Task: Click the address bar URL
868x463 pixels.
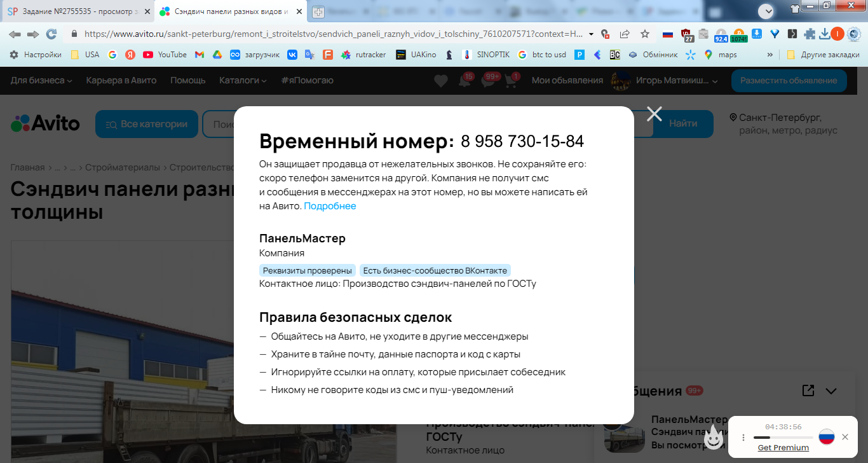Action: 334,34
